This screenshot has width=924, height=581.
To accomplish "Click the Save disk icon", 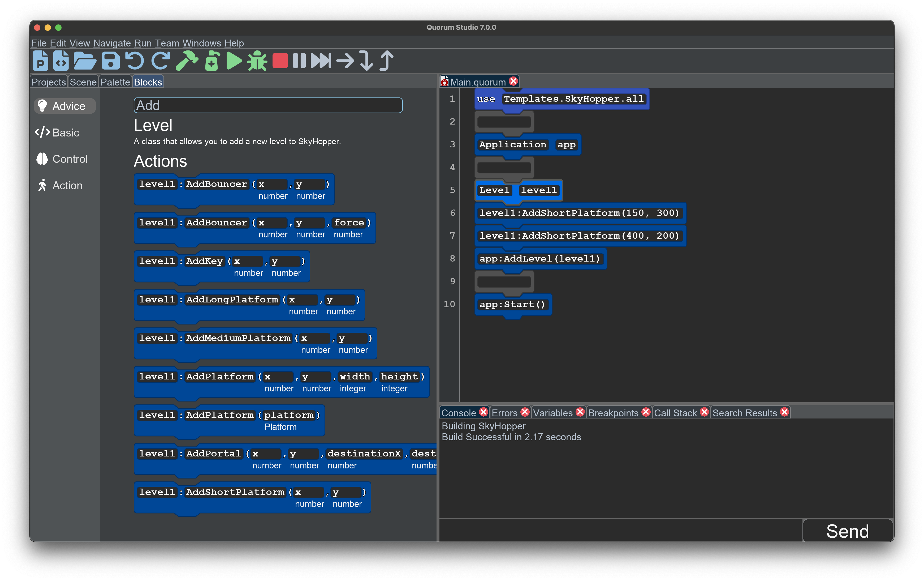I will tap(110, 61).
